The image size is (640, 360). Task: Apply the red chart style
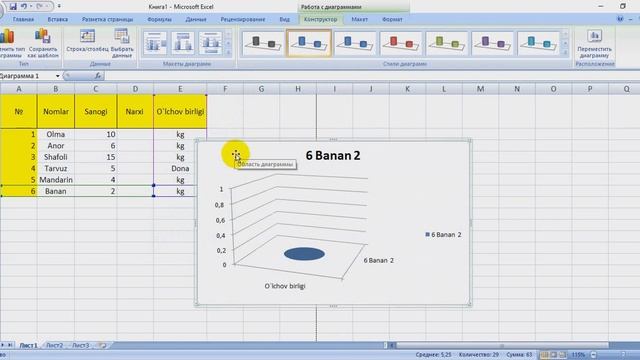click(401, 43)
